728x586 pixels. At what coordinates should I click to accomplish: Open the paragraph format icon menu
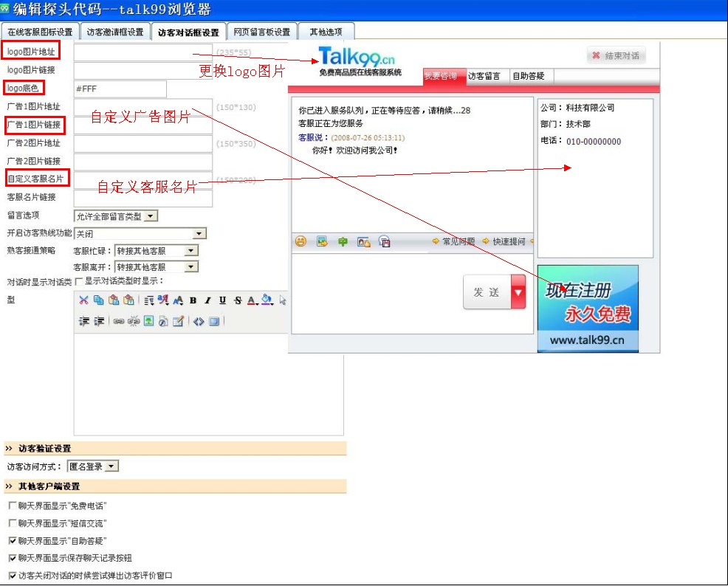(x=148, y=300)
